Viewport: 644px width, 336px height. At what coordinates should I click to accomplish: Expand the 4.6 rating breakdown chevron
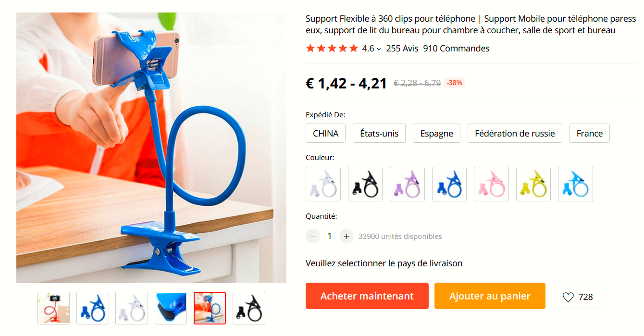pos(379,49)
